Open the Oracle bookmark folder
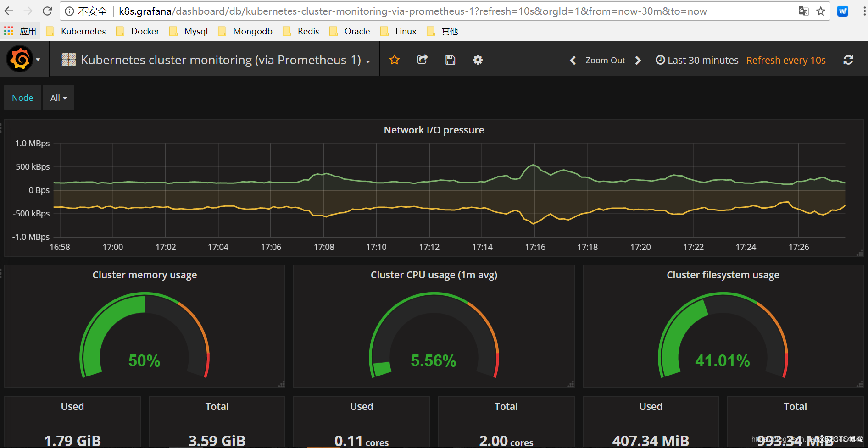Screen dimensions: 868x448 click(x=350, y=31)
